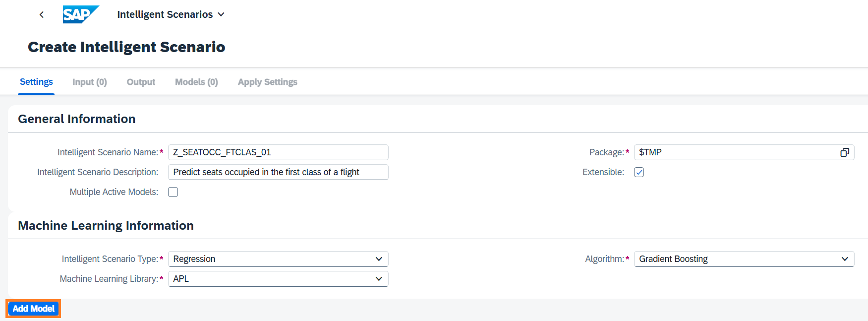Switch to the Settings tab
868x321 pixels.
coord(36,82)
